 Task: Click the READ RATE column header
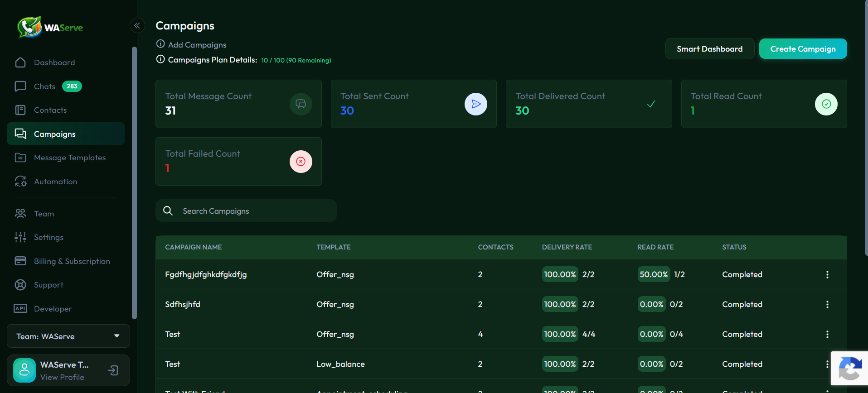tap(655, 247)
